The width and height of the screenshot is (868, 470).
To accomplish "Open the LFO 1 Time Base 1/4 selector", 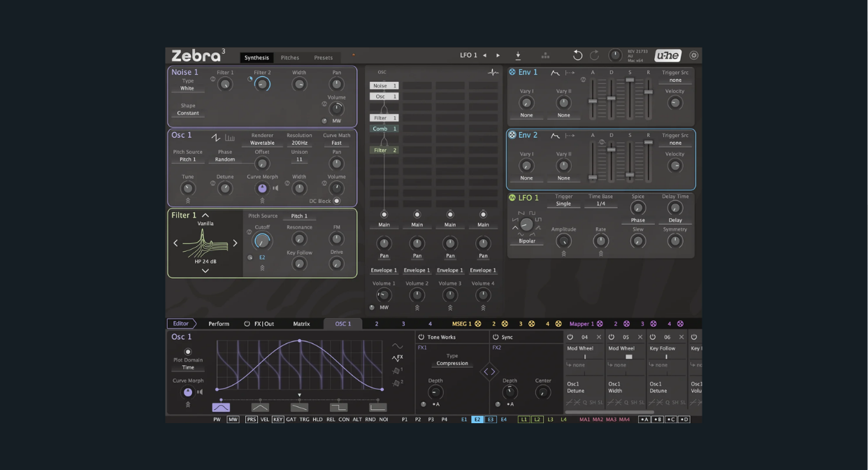I will click(600, 204).
